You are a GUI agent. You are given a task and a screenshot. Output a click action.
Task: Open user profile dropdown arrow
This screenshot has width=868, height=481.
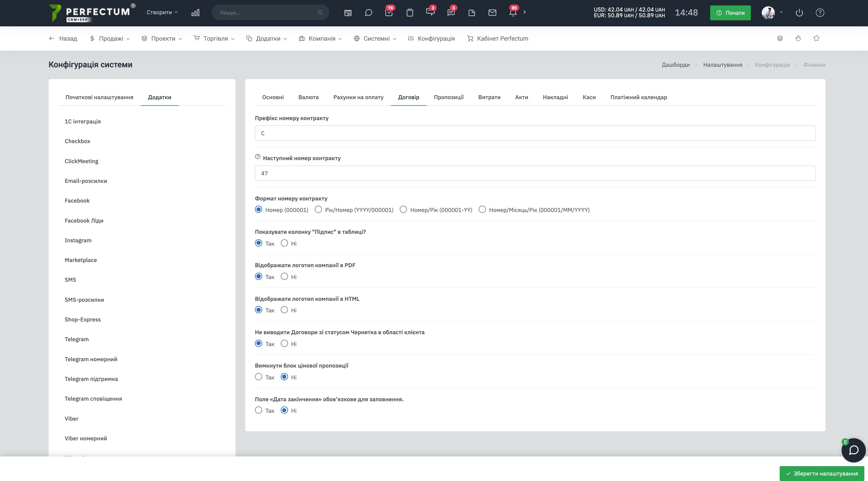(782, 12)
